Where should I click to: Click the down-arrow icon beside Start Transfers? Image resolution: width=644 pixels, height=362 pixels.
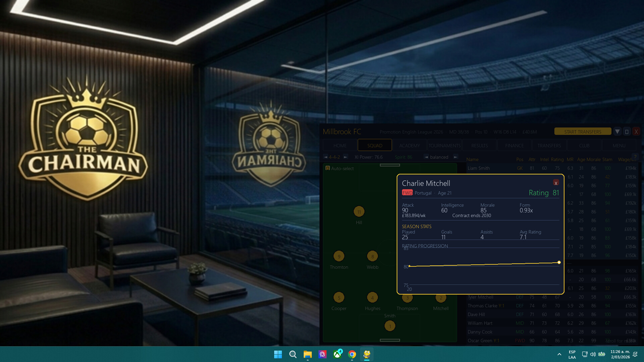tap(617, 132)
